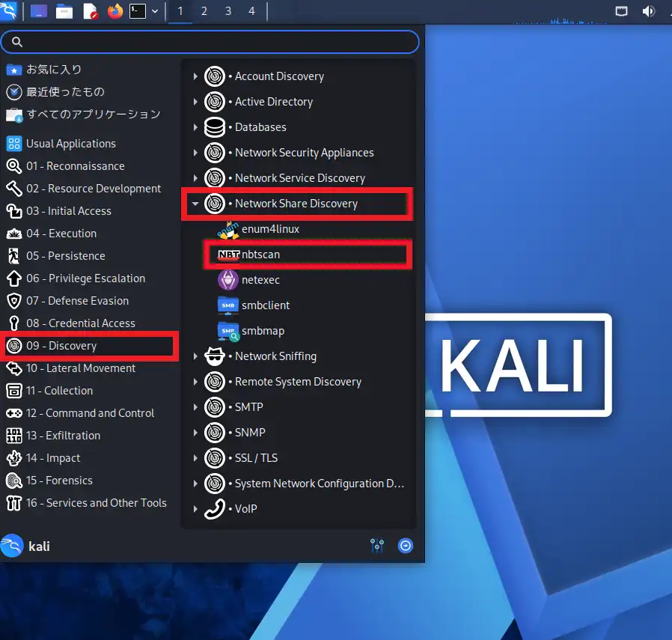This screenshot has width=672, height=640.
Task: Expand the Databases submenu arrow
Action: pyautogui.click(x=195, y=127)
